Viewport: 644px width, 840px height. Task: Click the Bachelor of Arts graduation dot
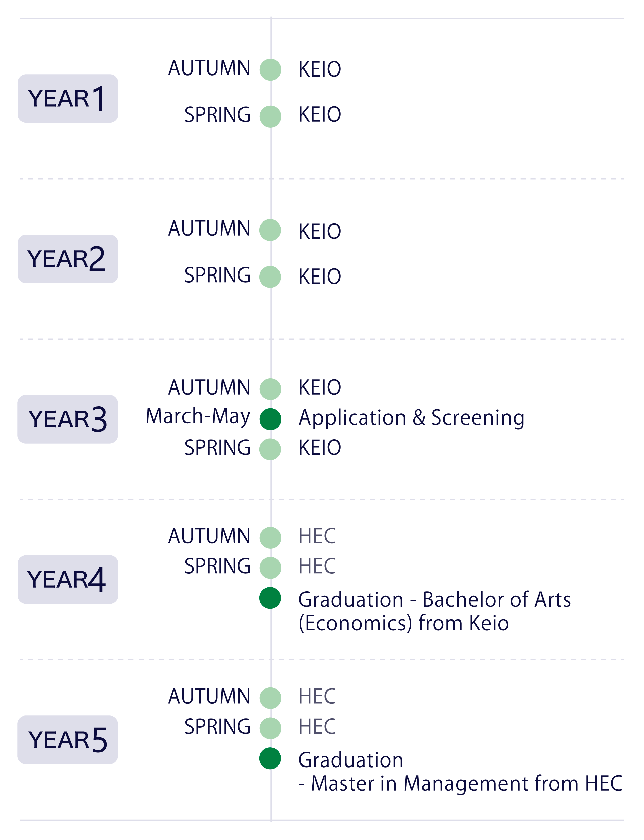tap(270, 598)
